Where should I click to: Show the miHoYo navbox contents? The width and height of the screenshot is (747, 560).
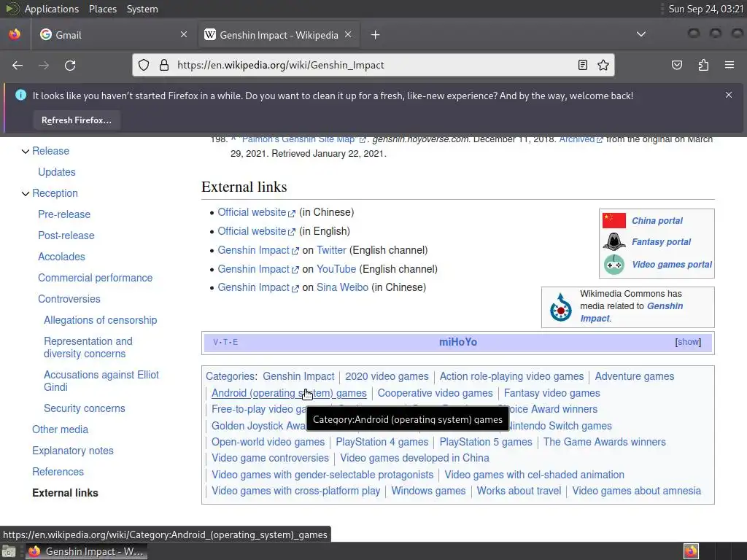coord(688,342)
